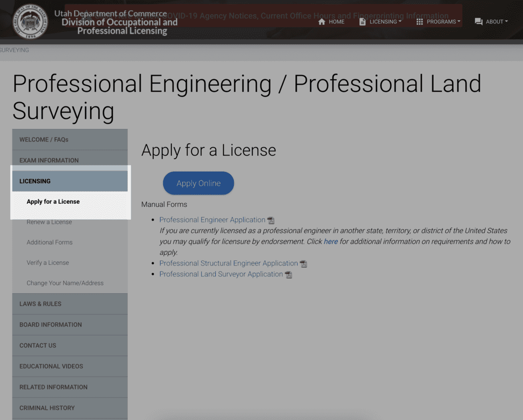This screenshot has width=523, height=420.
Task: Click the grid icon beside PROGRAMS
Action: (x=419, y=21)
